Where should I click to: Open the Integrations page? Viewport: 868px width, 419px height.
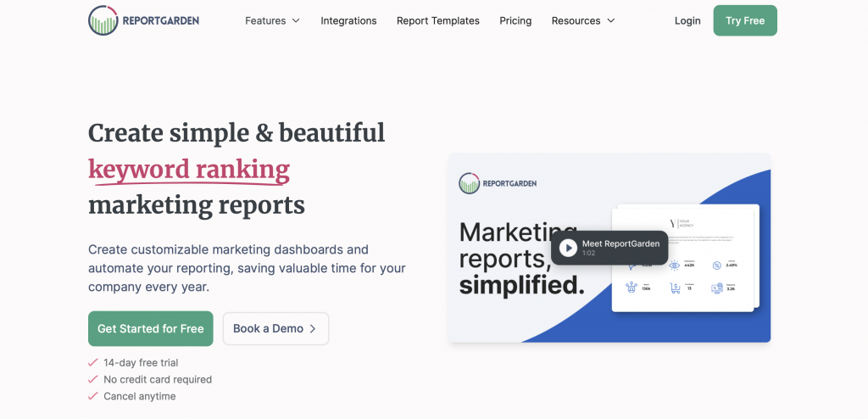tap(348, 20)
